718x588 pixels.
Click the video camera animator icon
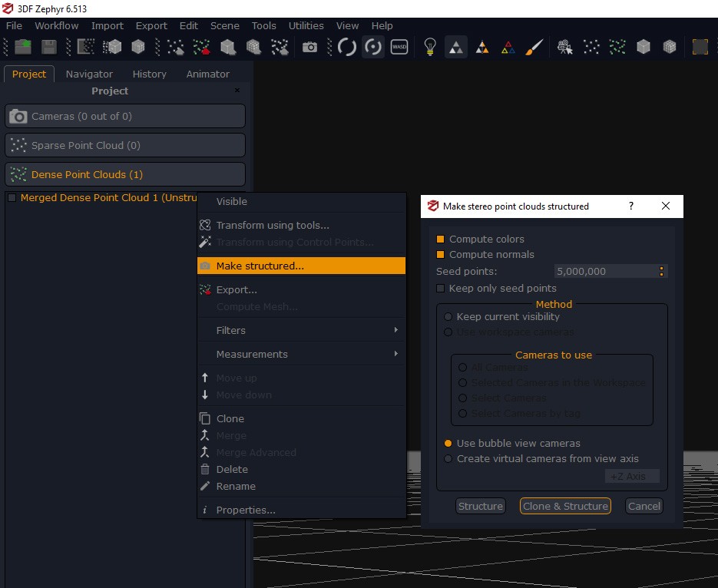click(565, 47)
